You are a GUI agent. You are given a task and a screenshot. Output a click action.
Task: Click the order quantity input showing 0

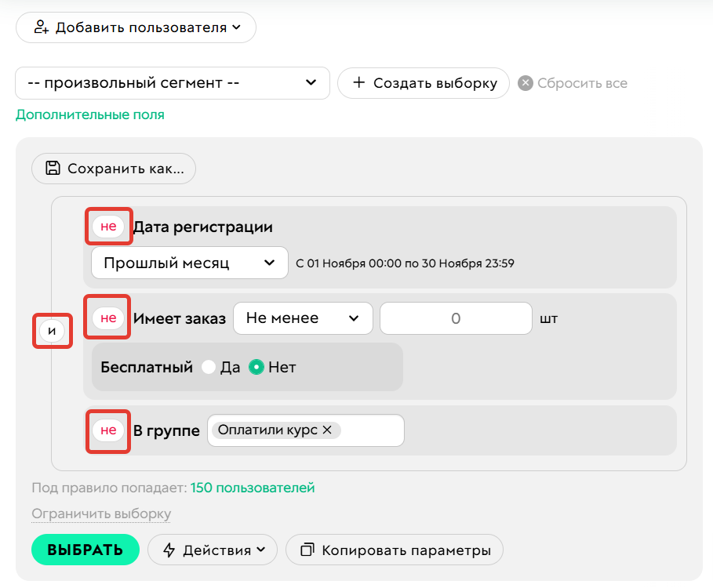[x=455, y=318]
